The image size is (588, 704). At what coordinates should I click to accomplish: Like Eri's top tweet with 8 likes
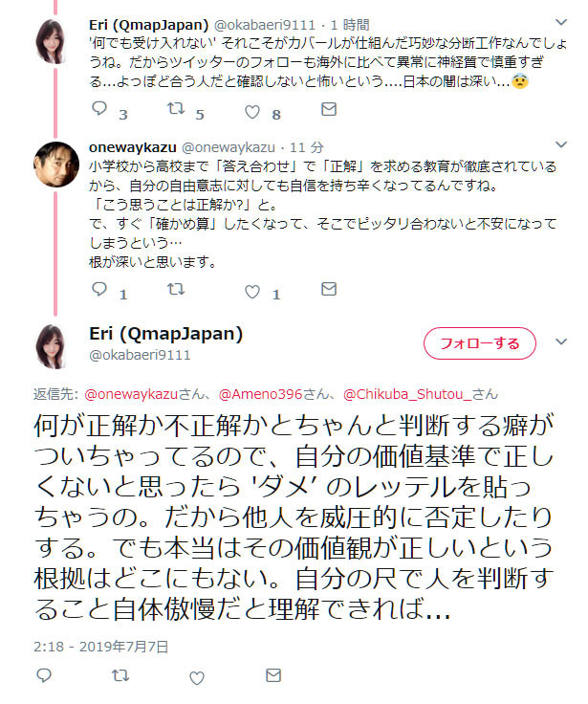pyautogui.click(x=252, y=112)
